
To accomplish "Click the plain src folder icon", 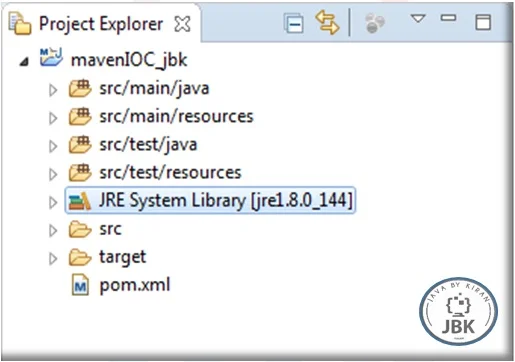I will point(80,229).
